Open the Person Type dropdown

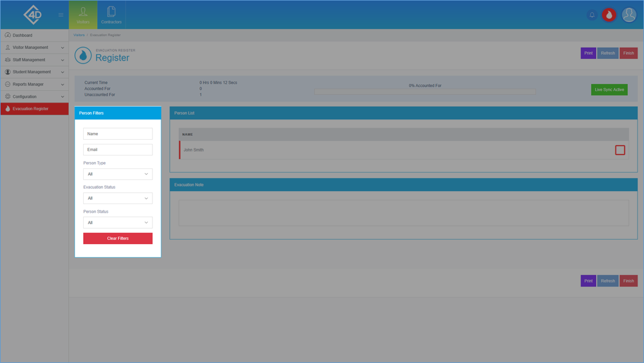pyautogui.click(x=118, y=174)
